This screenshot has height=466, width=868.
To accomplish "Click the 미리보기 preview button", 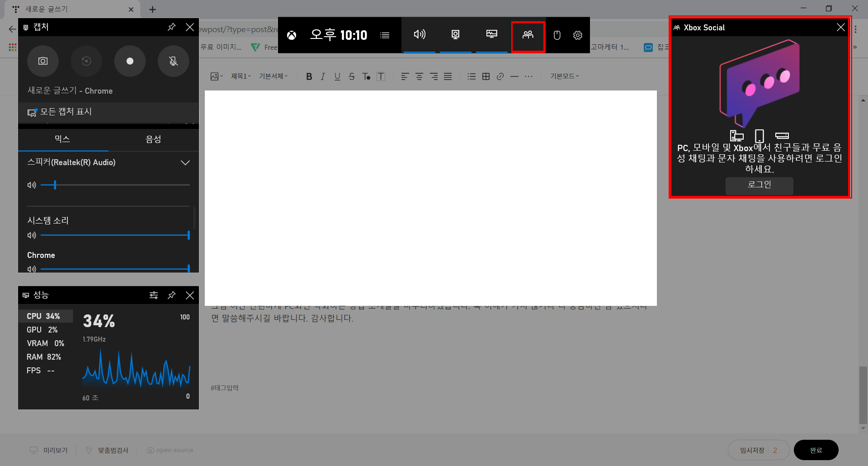I will tap(49, 450).
